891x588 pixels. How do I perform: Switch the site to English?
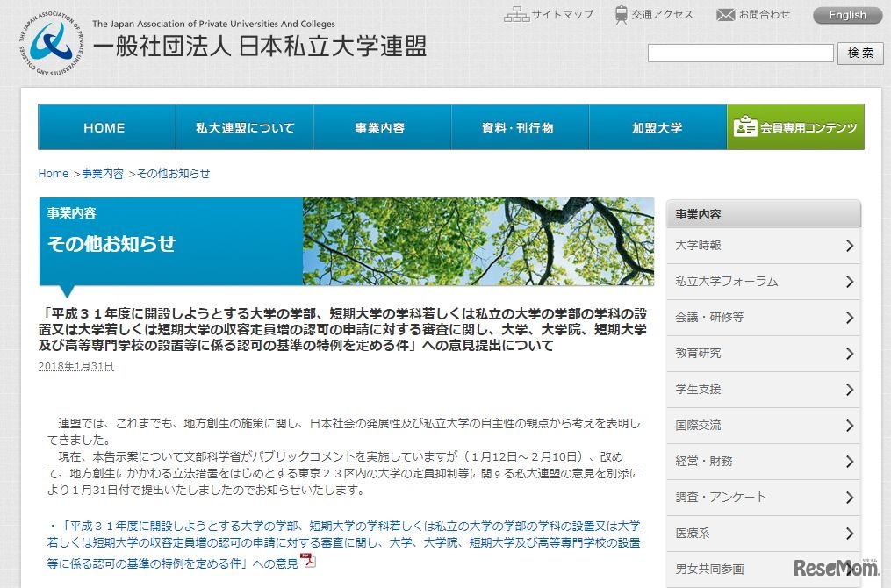[845, 14]
